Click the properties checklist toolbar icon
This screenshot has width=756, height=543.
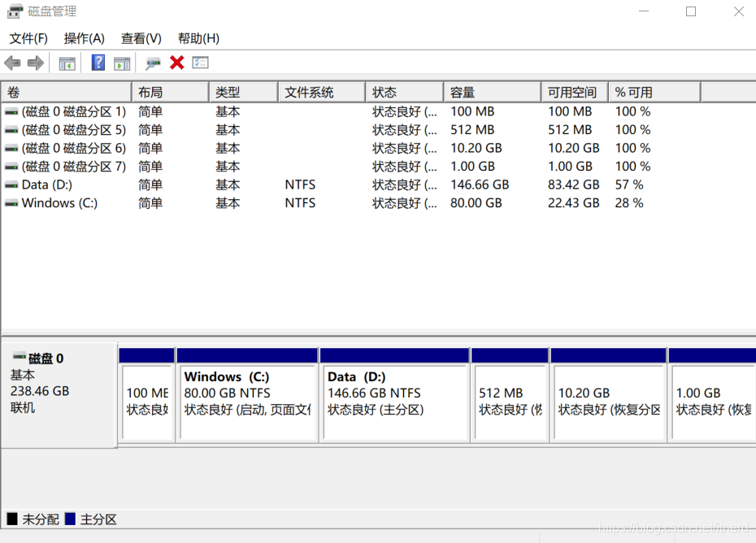(200, 63)
